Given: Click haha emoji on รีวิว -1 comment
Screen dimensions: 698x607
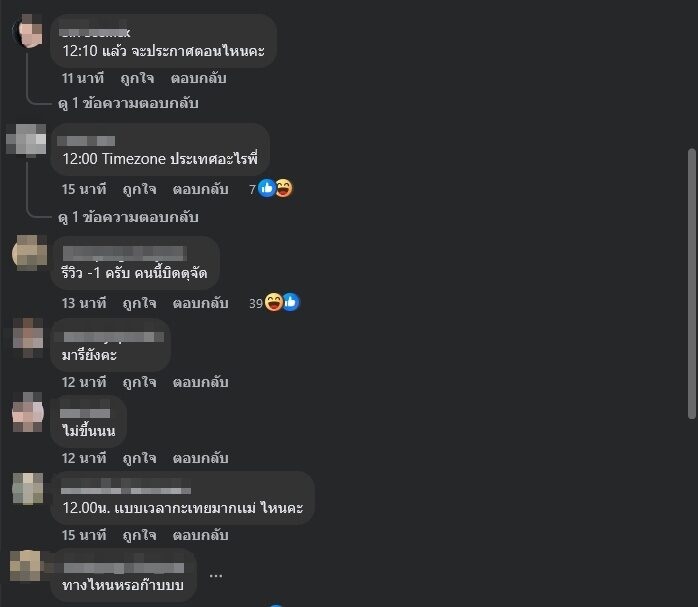Looking at the screenshot, I should point(274,303).
